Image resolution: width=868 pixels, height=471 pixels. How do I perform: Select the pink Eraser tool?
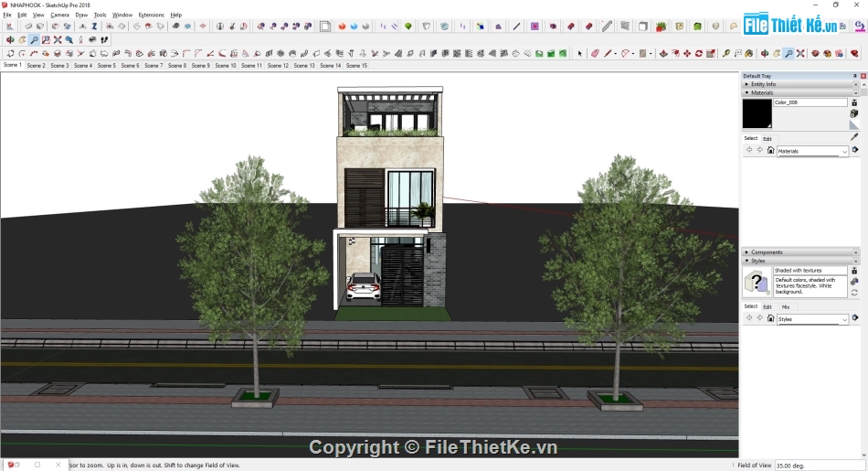tap(595, 53)
